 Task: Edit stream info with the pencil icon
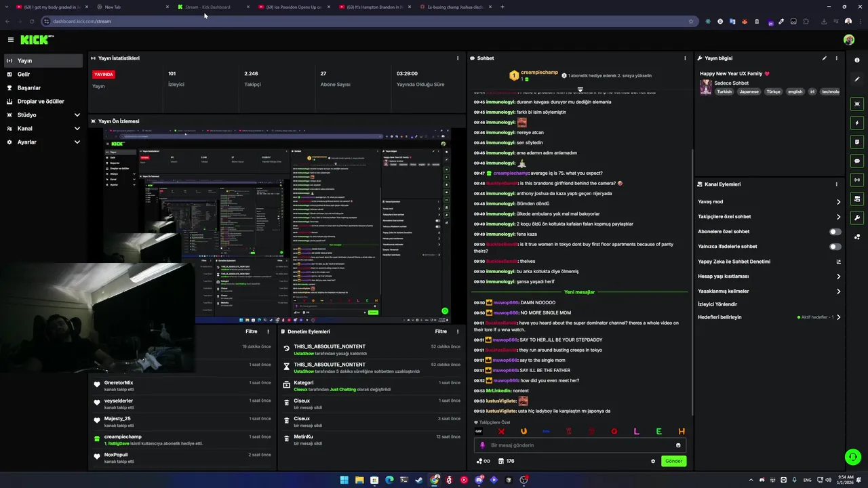coord(825,58)
